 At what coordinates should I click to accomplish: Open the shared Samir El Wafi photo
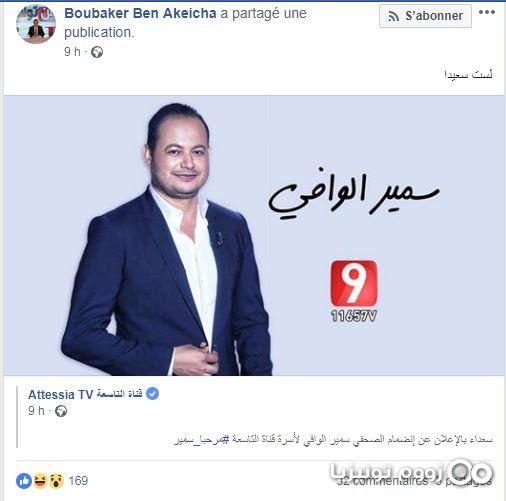pyautogui.click(x=254, y=236)
